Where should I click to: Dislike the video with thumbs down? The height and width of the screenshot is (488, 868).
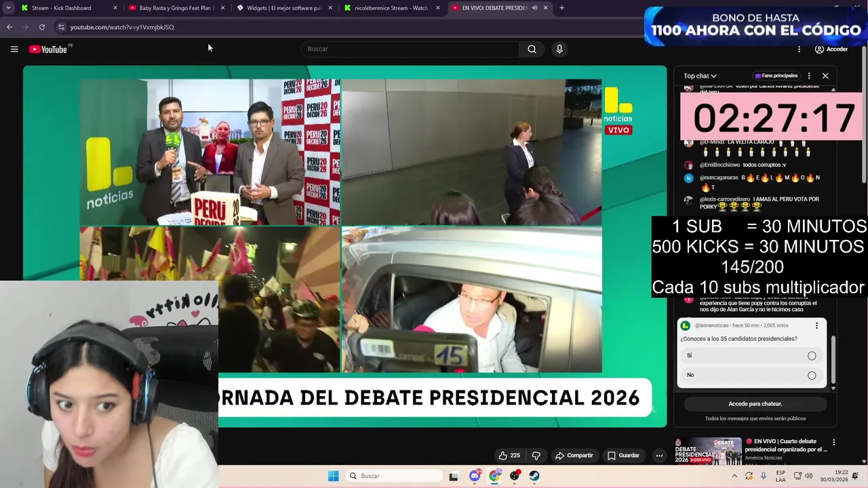point(536,455)
